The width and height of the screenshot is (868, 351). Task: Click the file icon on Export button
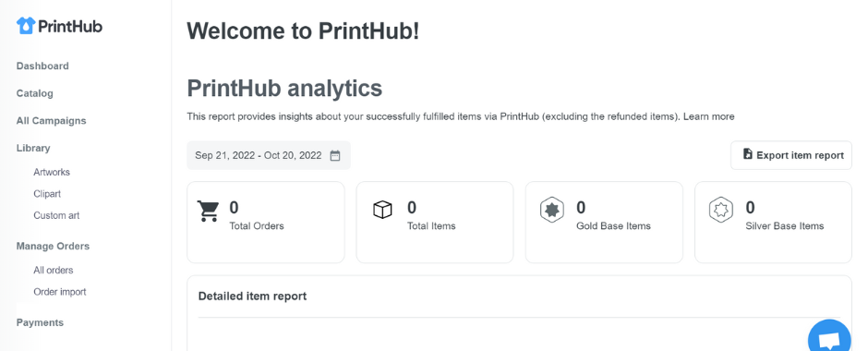747,154
